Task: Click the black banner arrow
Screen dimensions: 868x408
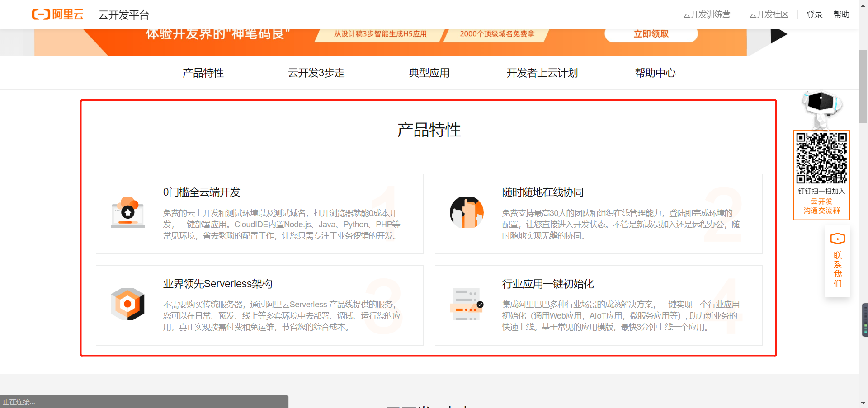Action: pyautogui.click(x=778, y=35)
